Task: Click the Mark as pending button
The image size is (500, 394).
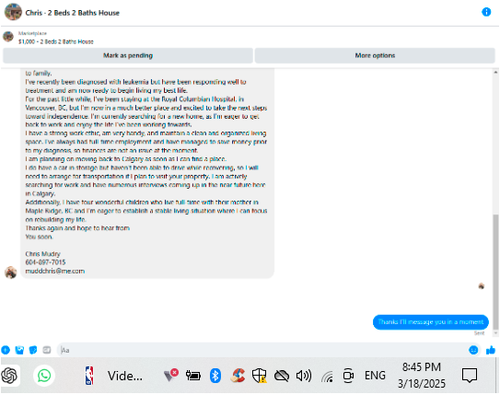Action: pyautogui.click(x=128, y=56)
